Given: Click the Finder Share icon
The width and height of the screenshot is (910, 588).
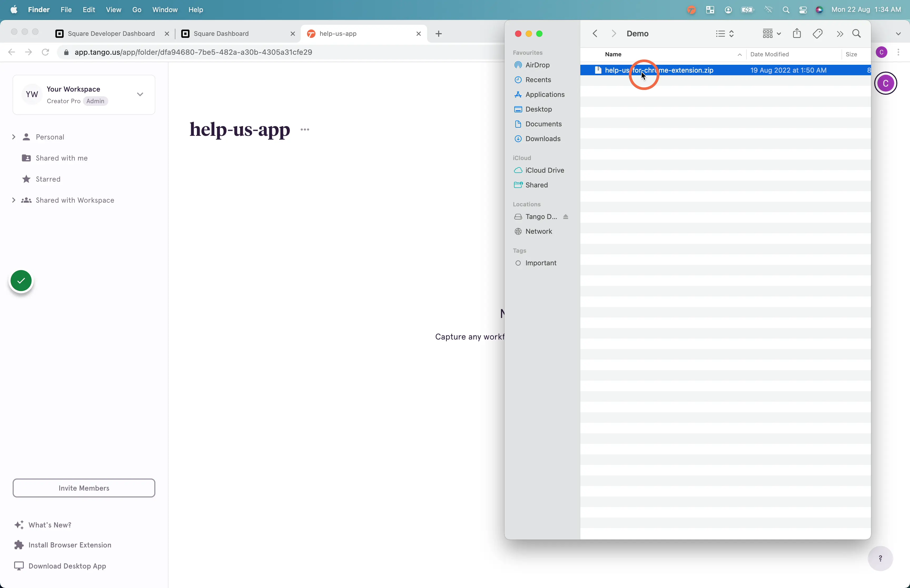Looking at the screenshot, I should point(797,33).
